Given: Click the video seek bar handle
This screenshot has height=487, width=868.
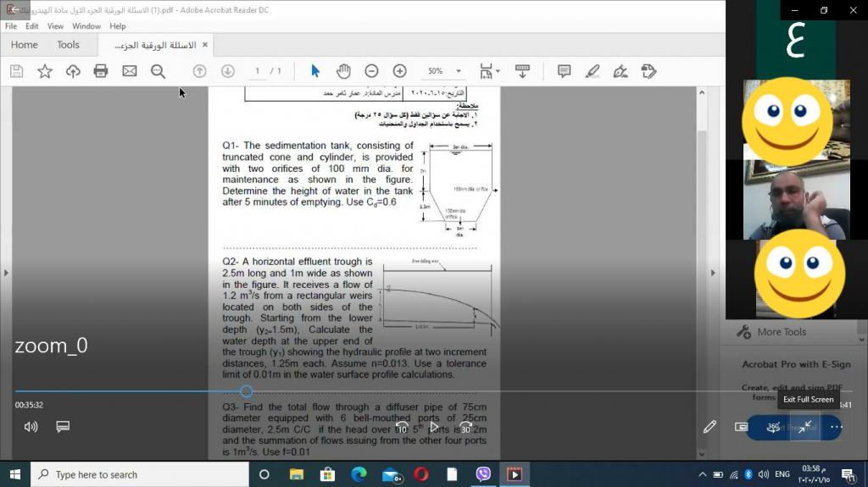Looking at the screenshot, I should (246, 391).
